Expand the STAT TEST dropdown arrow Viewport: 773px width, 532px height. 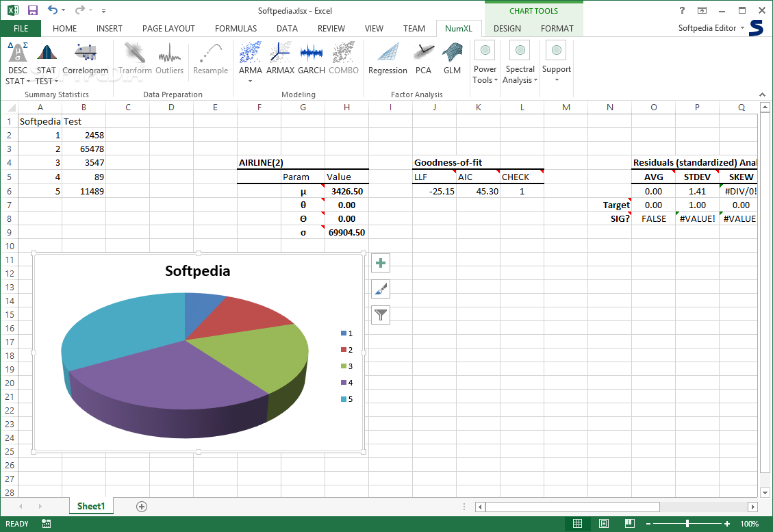56,81
